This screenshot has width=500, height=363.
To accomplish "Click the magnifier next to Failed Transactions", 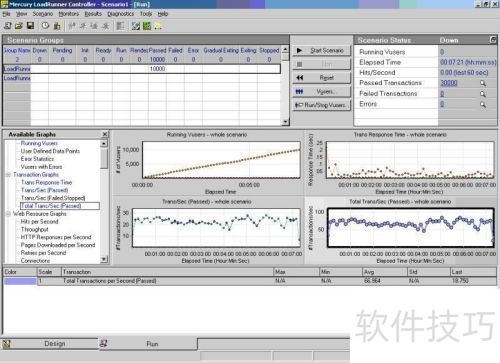I will tap(483, 94).
